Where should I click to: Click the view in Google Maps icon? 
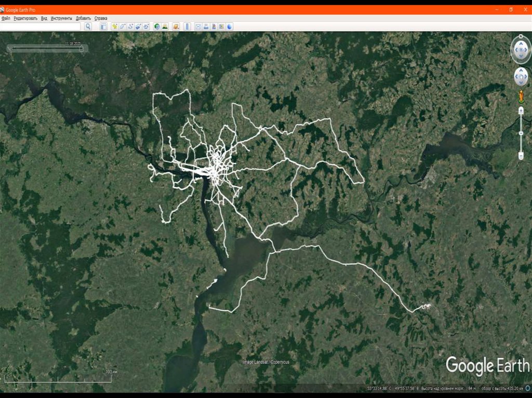click(x=221, y=26)
